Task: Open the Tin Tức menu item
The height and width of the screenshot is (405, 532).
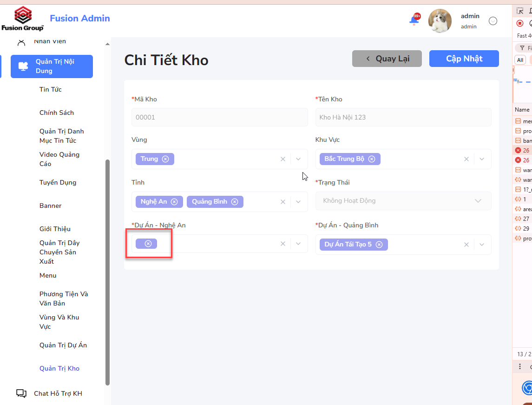Action: click(x=51, y=89)
